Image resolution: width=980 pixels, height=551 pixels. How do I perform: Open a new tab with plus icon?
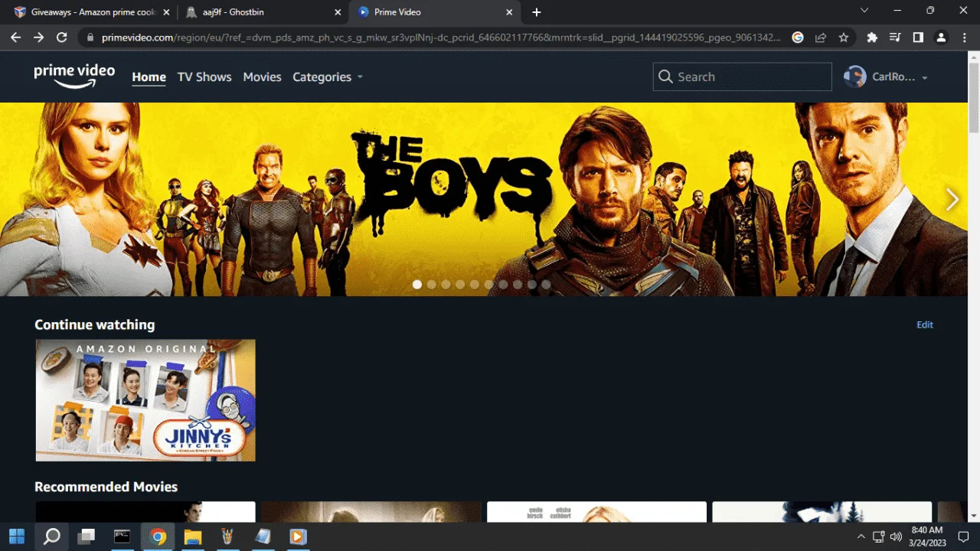(537, 12)
